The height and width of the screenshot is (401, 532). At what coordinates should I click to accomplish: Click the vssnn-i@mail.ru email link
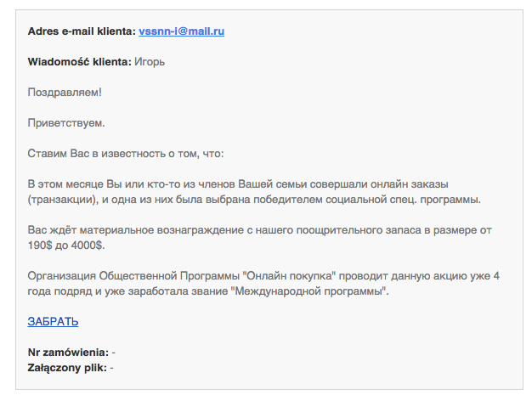pos(181,31)
